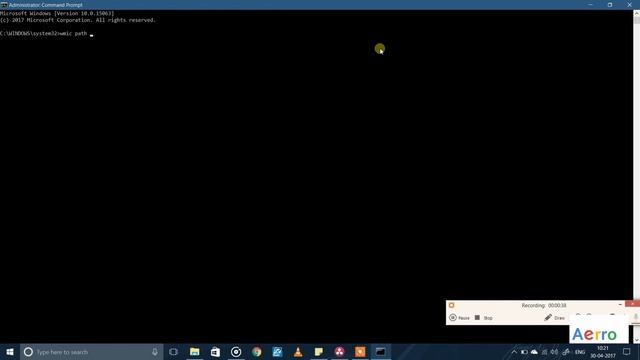640x360 pixels.
Task: Switch to Command Prompt taskbar icon
Action: click(381, 352)
